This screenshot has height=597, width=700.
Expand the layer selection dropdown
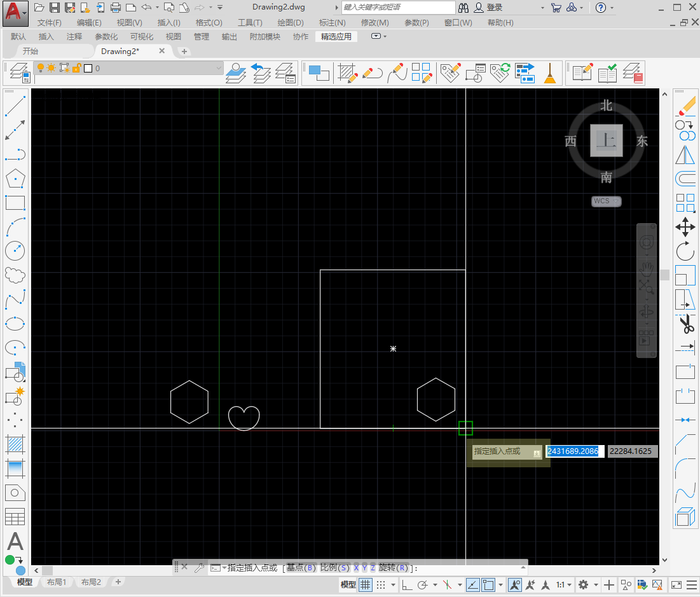(219, 68)
